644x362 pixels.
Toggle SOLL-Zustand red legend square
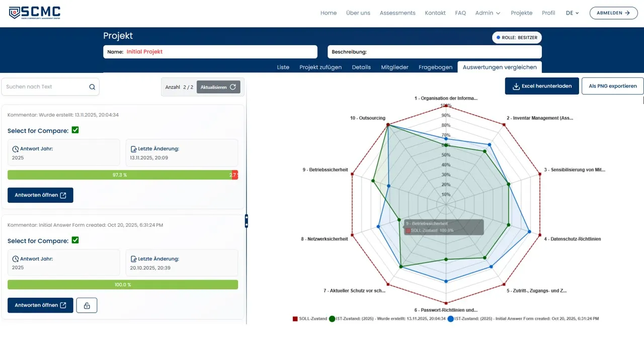295,319
